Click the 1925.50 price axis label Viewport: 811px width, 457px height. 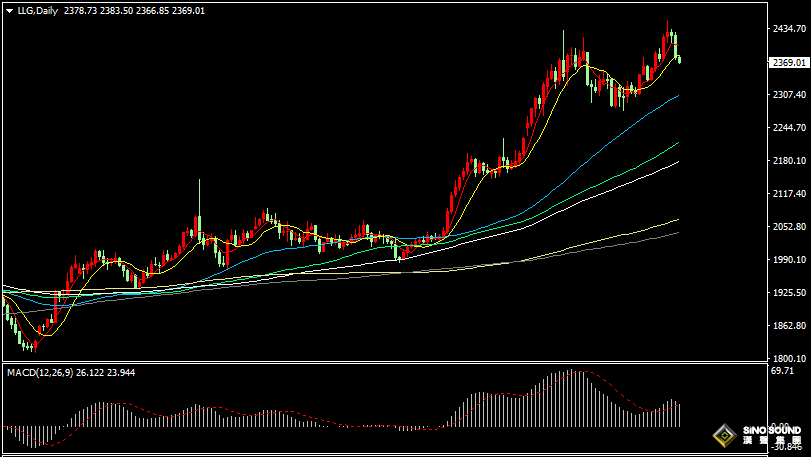(x=789, y=293)
